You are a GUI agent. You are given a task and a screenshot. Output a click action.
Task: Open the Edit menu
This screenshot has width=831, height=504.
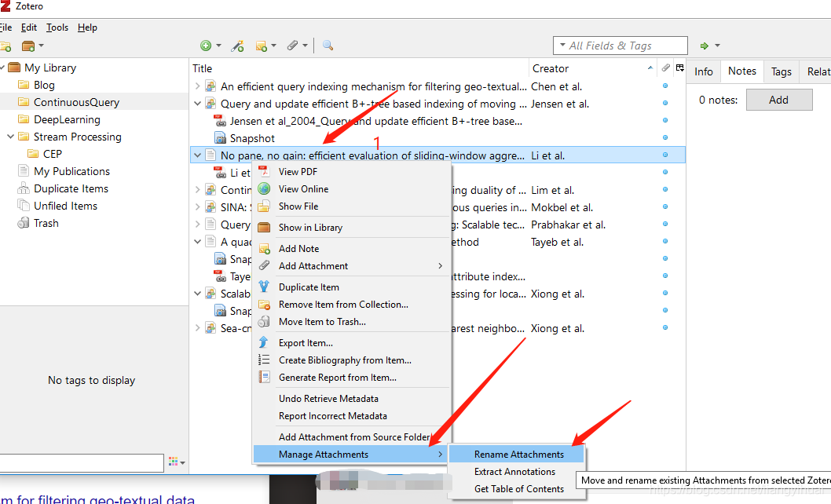28,27
